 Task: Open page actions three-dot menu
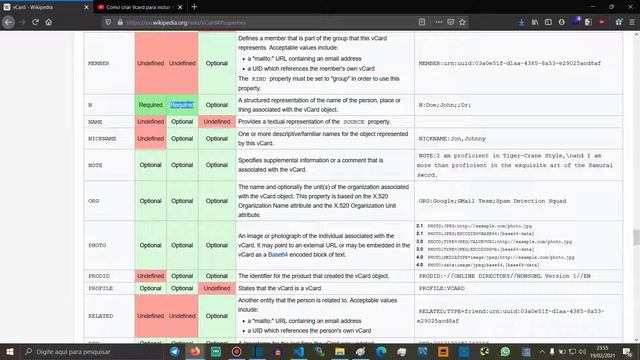(439, 22)
